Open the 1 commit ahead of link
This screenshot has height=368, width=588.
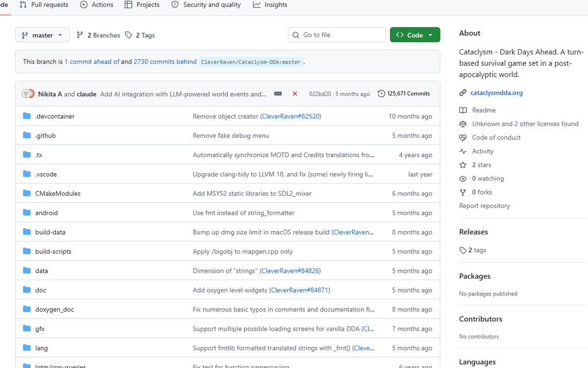[x=92, y=62]
